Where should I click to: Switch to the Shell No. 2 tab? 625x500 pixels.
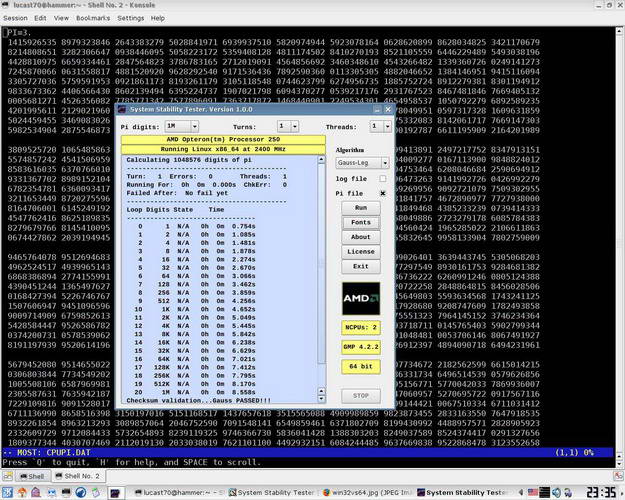[78, 476]
